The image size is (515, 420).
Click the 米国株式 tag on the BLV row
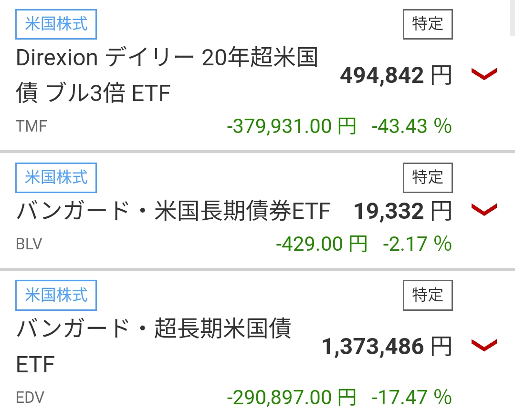[56, 177]
